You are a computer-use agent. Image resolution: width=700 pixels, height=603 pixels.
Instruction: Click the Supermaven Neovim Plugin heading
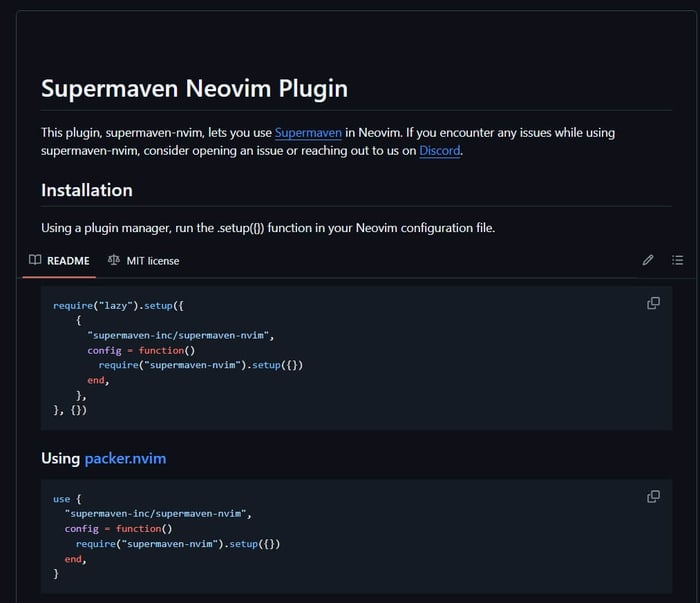[195, 88]
